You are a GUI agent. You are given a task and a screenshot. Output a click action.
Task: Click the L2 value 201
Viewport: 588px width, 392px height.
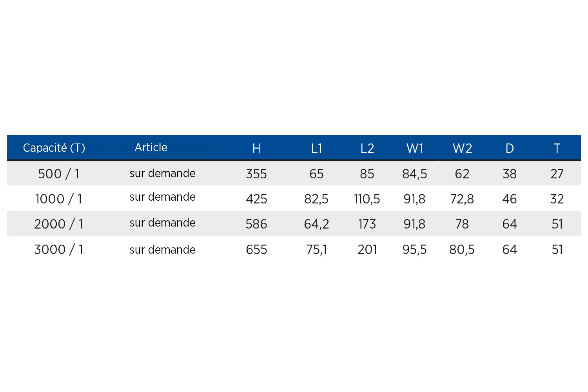[x=367, y=249]
